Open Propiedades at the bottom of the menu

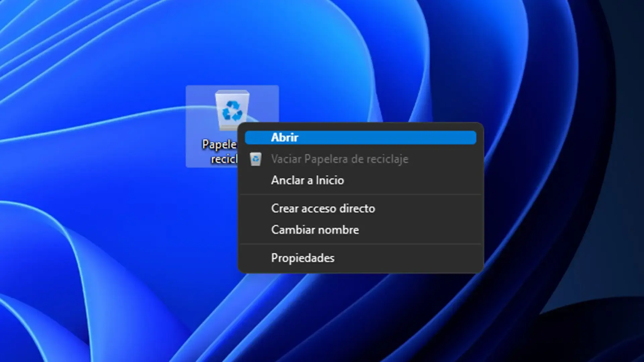[x=302, y=258]
